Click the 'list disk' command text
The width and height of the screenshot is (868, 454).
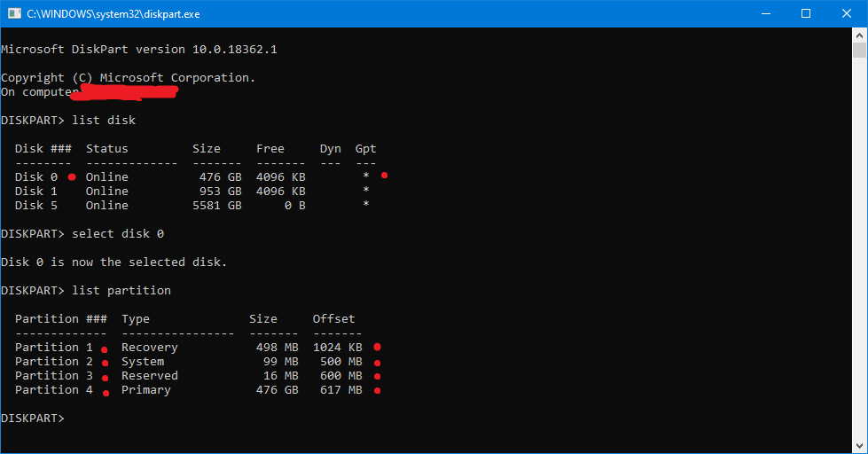104,120
